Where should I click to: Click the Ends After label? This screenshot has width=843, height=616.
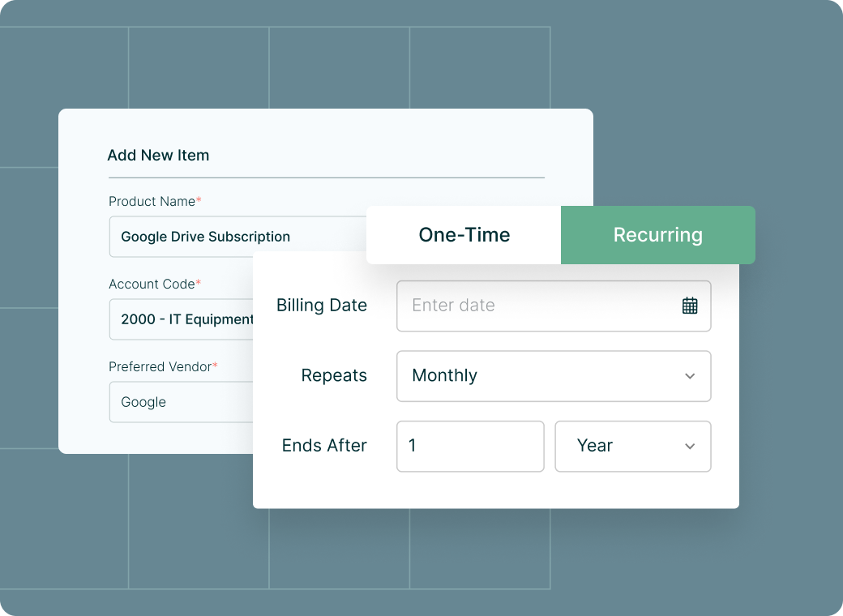pos(324,446)
